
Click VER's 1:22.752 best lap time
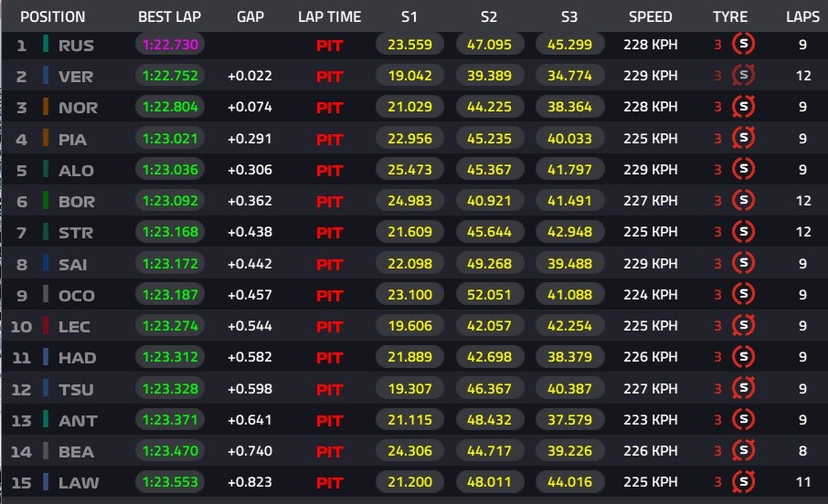coord(170,76)
